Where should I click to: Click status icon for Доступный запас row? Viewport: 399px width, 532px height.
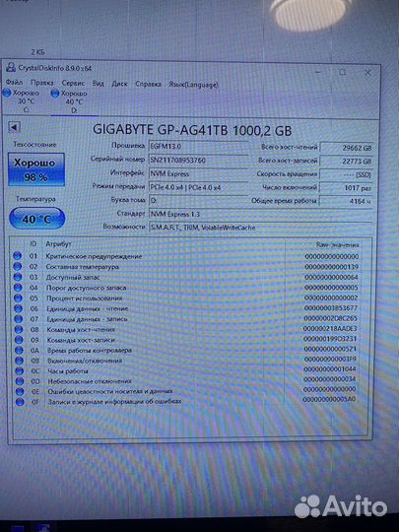click(18, 277)
